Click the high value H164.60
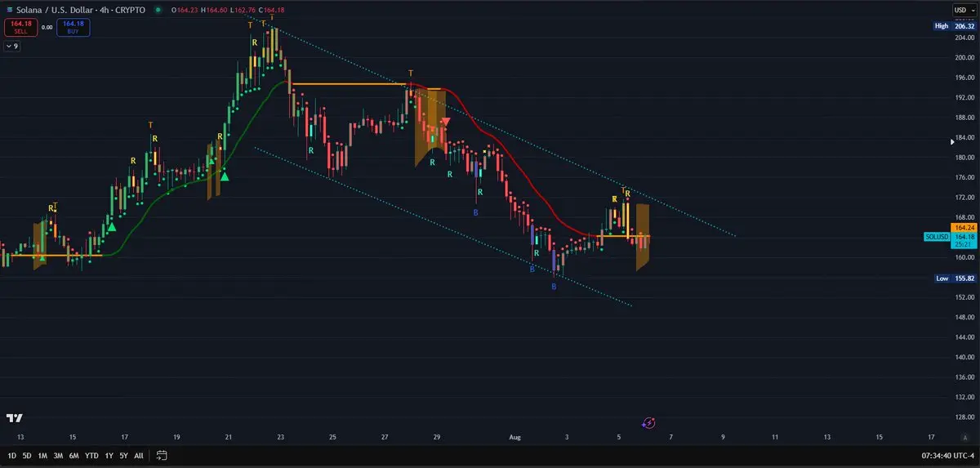 coord(214,10)
